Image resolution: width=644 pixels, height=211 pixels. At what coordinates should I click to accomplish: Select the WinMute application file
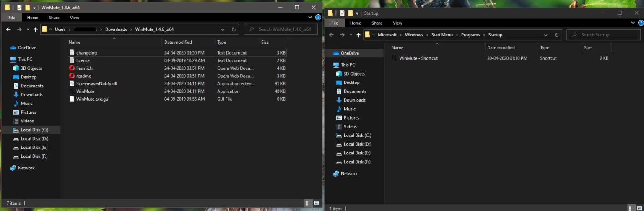coord(177,91)
